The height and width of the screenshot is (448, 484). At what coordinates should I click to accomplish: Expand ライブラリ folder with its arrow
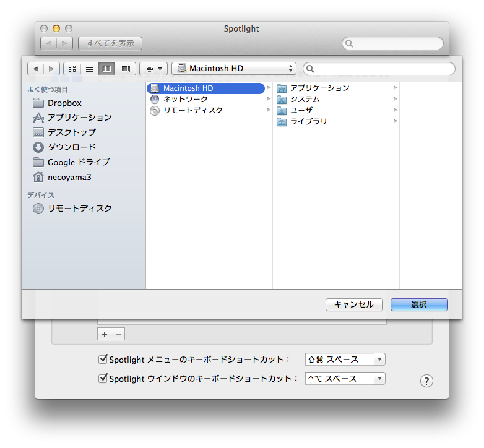tap(395, 121)
